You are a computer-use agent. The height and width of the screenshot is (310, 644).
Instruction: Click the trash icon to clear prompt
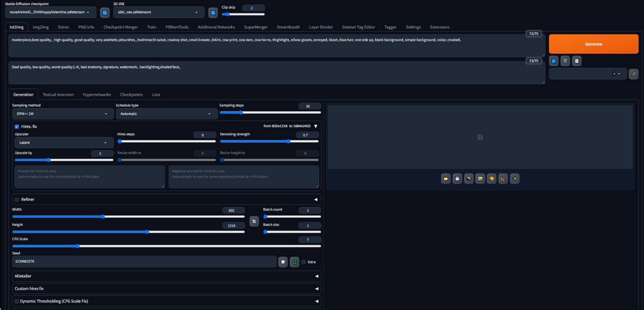pyautogui.click(x=565, y=61)
